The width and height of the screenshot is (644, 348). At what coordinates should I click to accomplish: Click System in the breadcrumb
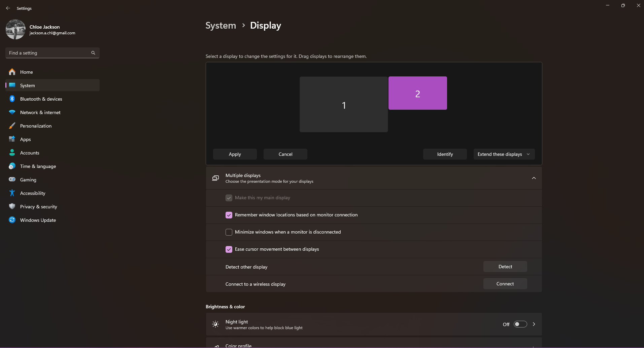221,26
